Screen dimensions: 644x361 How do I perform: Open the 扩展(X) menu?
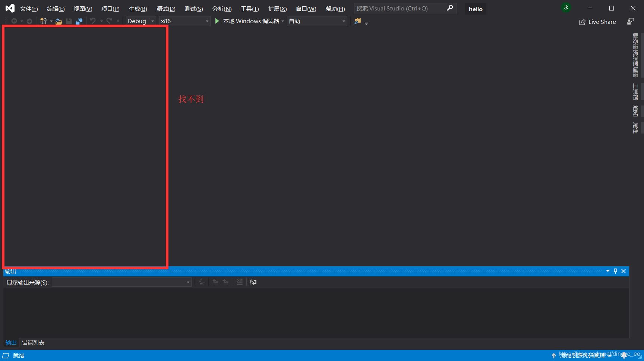(x=277, y=9)
